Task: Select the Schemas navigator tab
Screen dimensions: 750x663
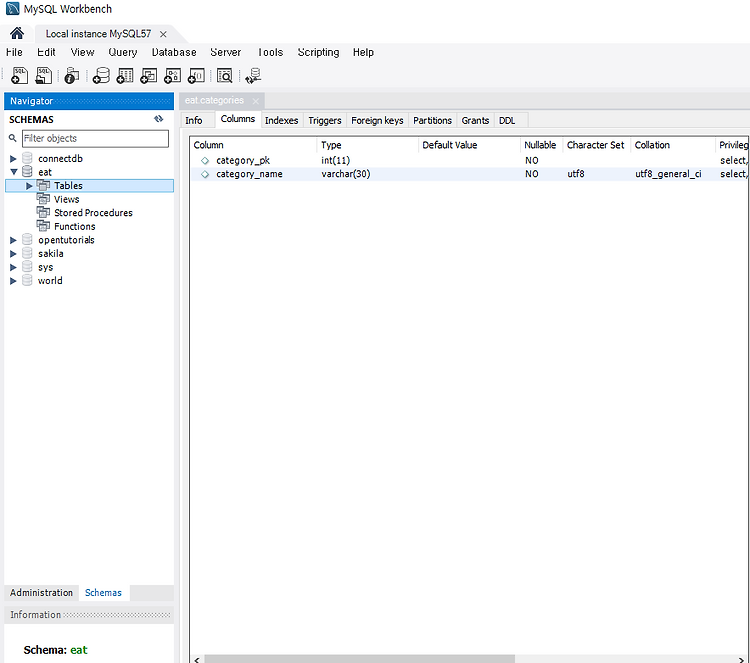Action: [x=103, y=593]
